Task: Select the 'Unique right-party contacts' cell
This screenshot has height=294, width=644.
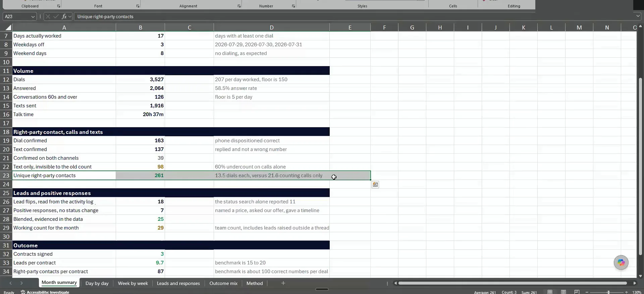Action: [x=64, y=176]
